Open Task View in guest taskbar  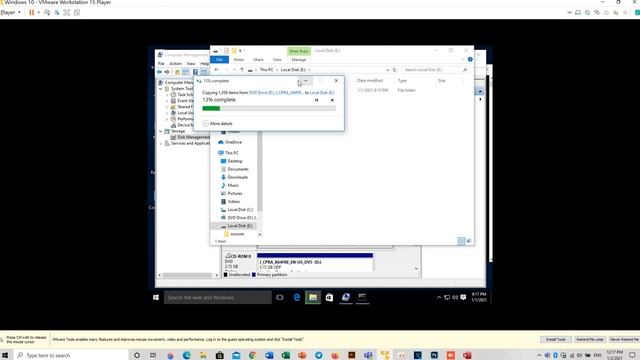tap(280, 298)
